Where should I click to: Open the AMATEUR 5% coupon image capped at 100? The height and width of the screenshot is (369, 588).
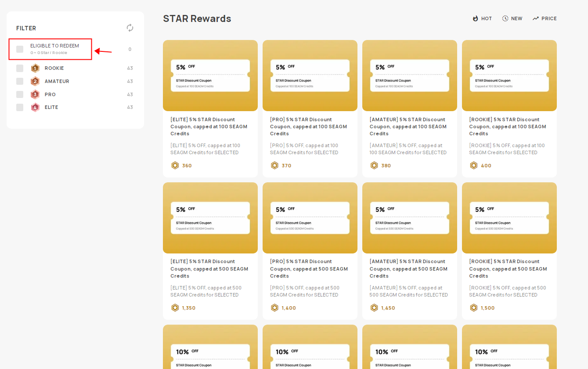tap(410, 76)
